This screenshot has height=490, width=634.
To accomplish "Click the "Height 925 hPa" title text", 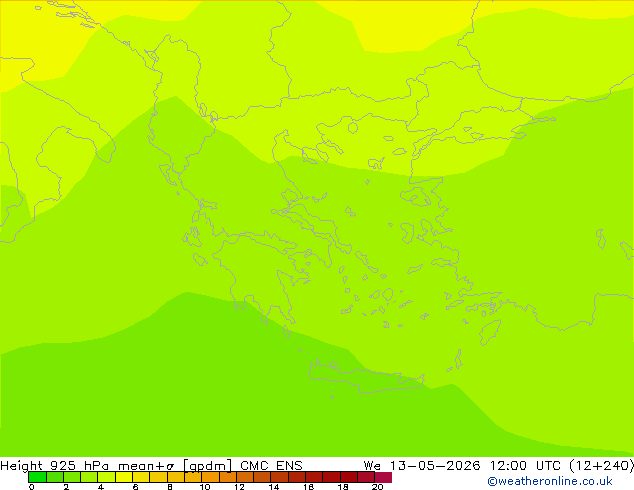I will click(55, 465).
